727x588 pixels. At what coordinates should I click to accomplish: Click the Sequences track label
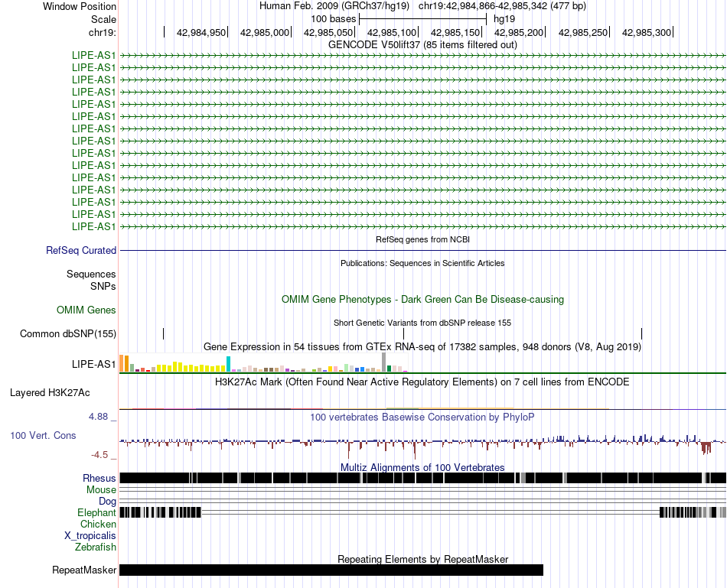91,274
